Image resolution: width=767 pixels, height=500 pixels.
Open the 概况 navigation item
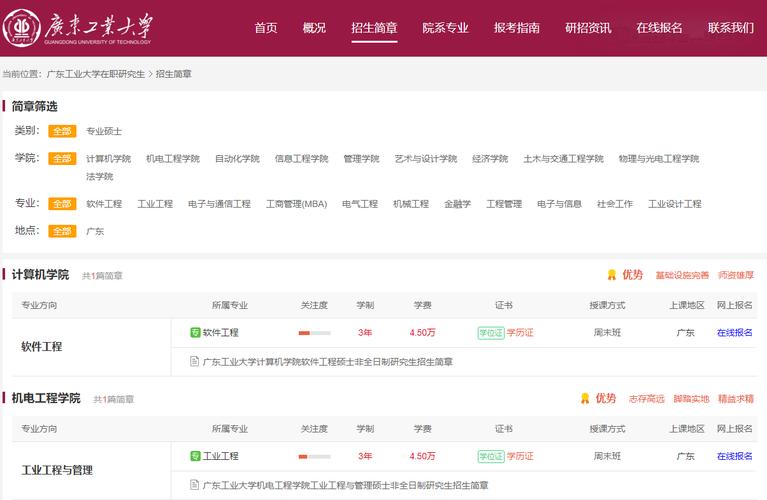pos(314,28)
